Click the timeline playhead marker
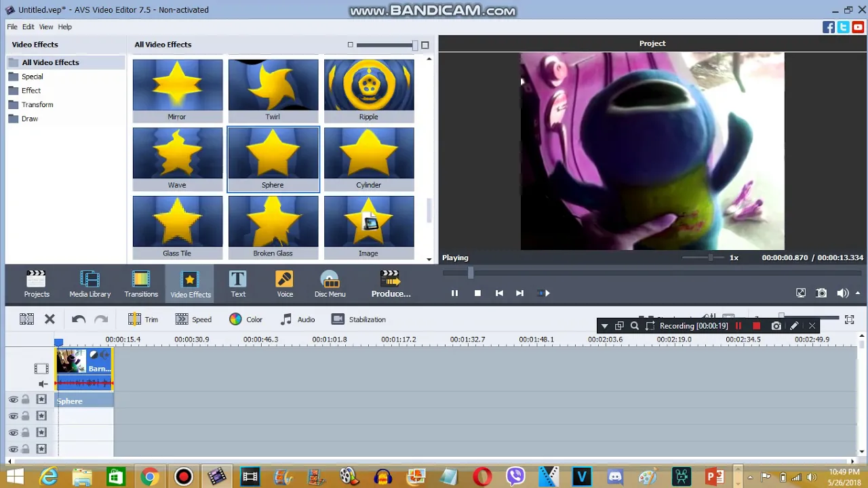This screenshot has height=488, width=868. click(58, 344)
